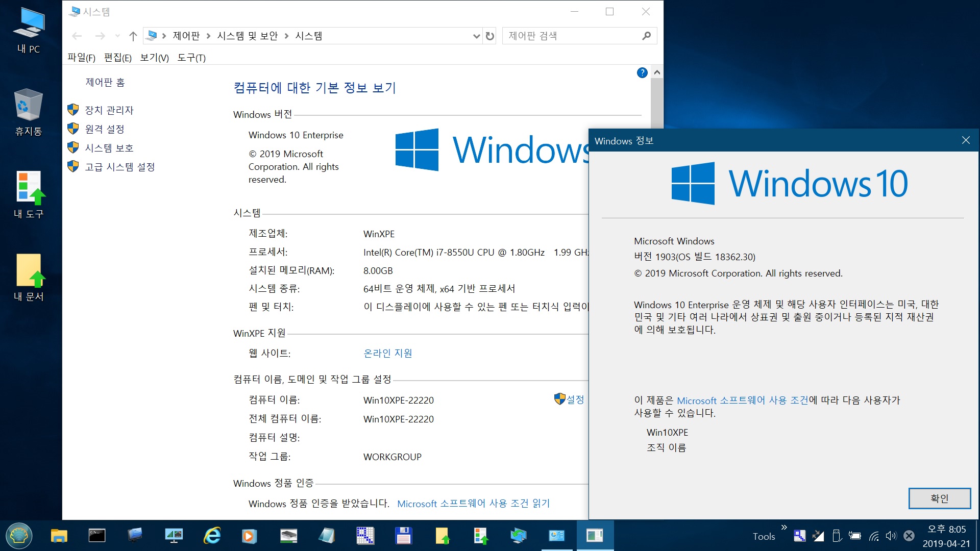Open the floppy disk taskbar icon
The width and height of the screenshot is (980, 551).
[403, 536]
